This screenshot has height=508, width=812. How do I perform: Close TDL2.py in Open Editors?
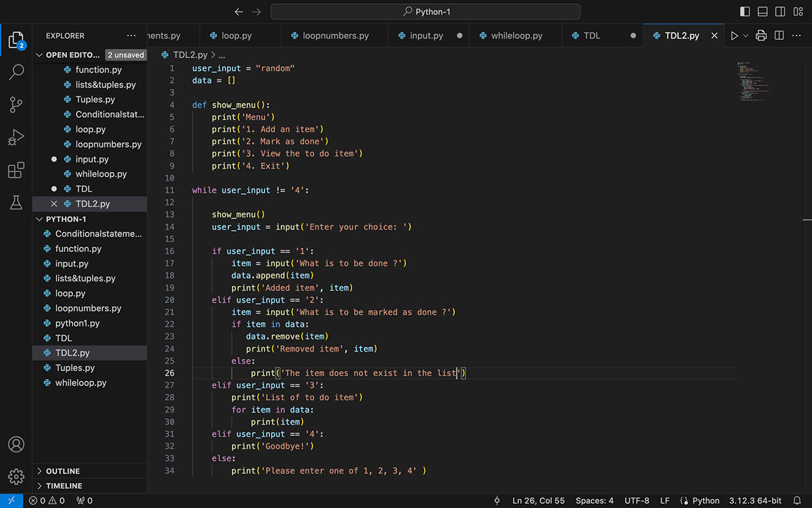(54, 203)
